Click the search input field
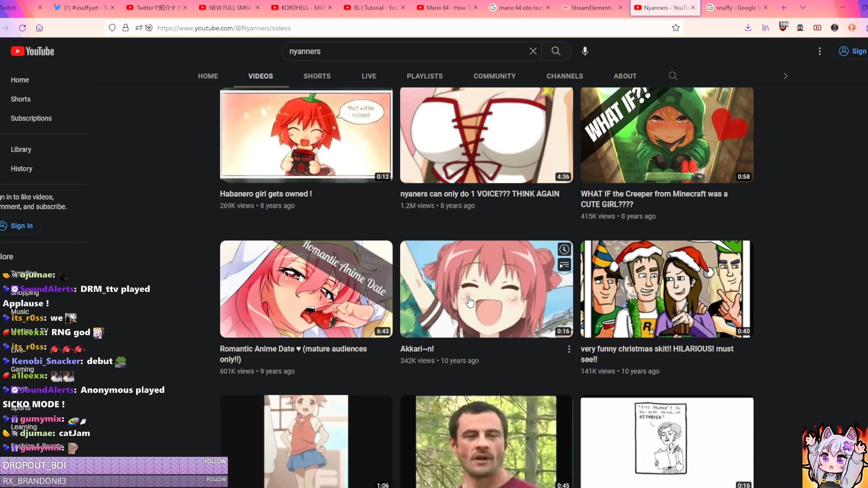The height and width of the screenshot is (488, 868). pyautogui.click(x=402, y=52)
